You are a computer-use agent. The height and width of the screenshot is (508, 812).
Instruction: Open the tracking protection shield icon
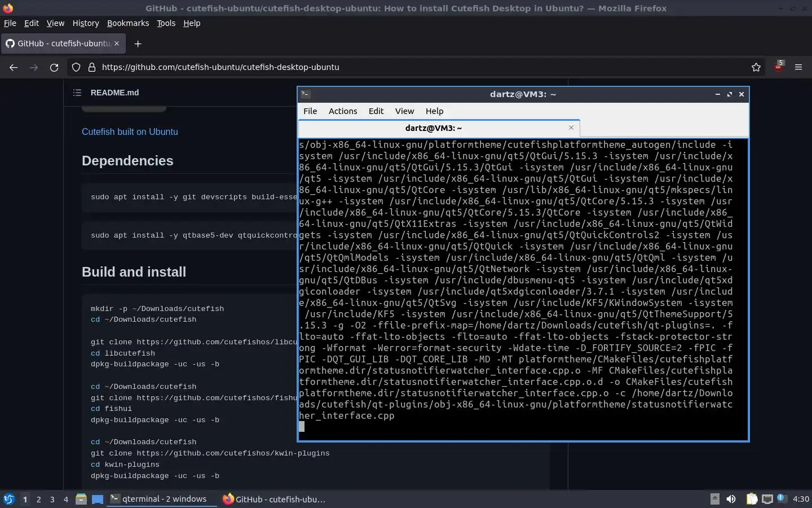click(76, 67)
